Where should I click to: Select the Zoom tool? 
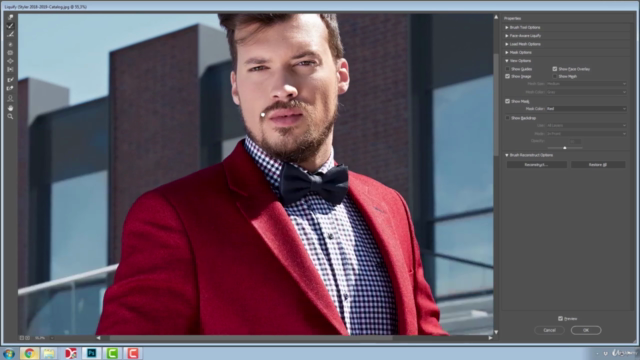(10, 117)
